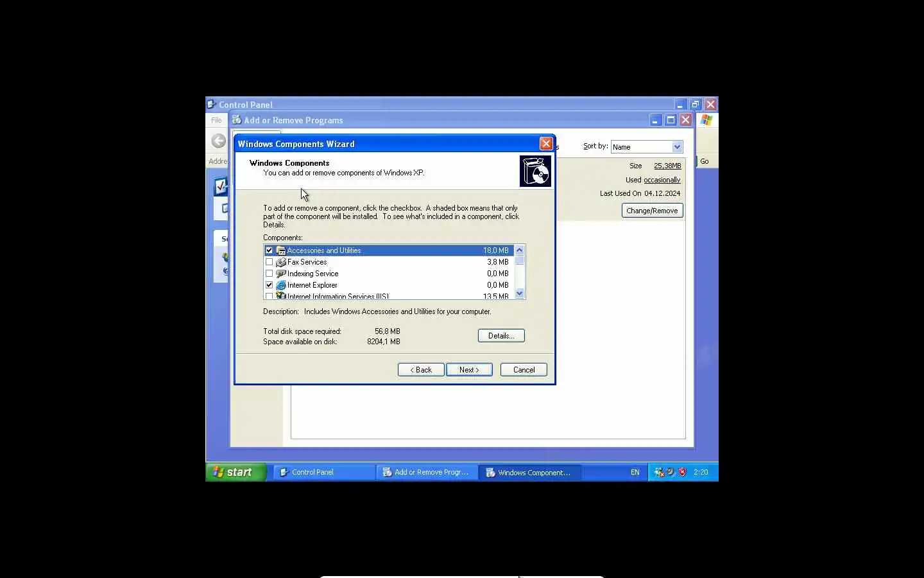Viewport: 924px width, 578px height.
Task: Uncheck the Internet Explorer checkbox
Action: tap(269, 285)
